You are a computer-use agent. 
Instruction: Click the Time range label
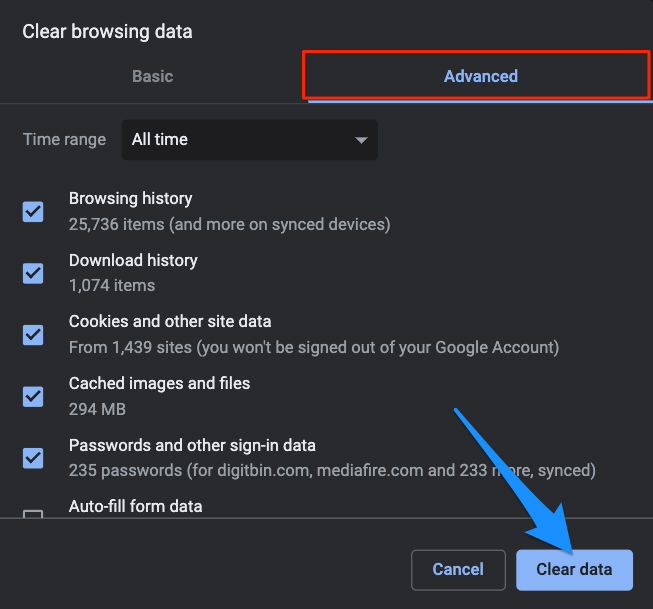pyautogui.click(x=65, y=140)
